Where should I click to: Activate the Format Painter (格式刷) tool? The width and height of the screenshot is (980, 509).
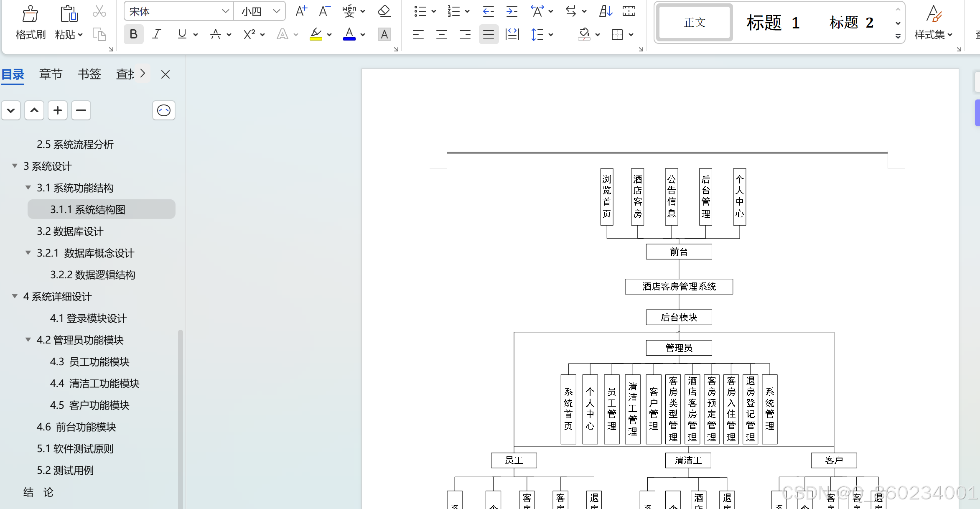[x=30, y=23]
